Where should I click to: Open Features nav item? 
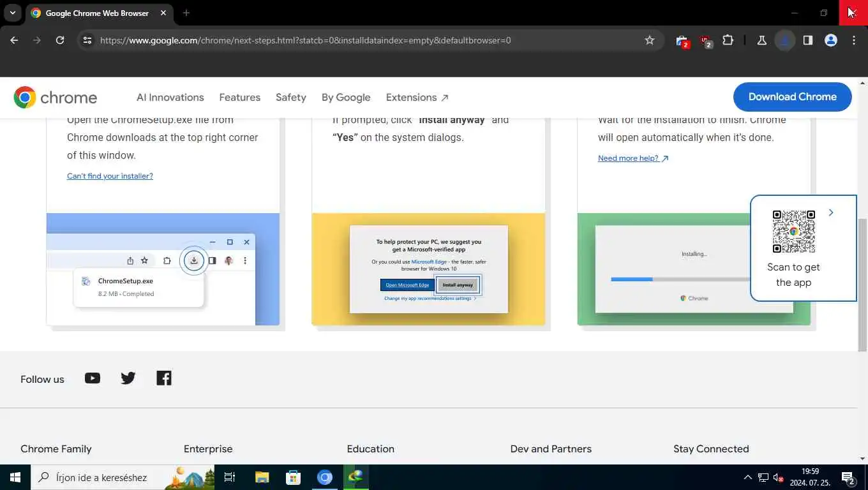coord(240,98)
